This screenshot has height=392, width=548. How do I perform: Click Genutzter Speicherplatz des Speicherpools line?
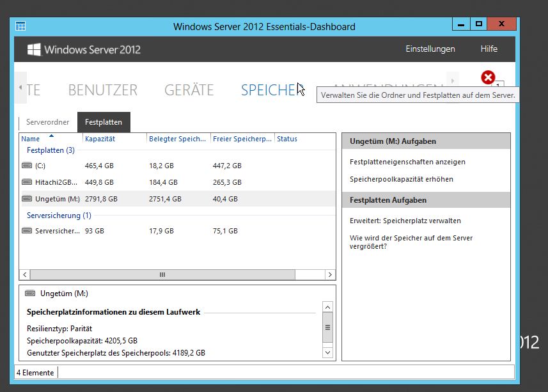point(116,353)
